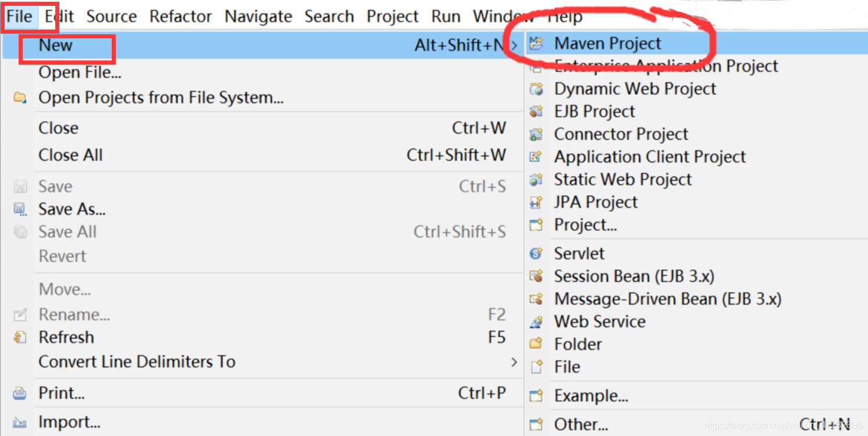Click the JPA Project icon
This screenshot has height=436, width=868.
536,202
